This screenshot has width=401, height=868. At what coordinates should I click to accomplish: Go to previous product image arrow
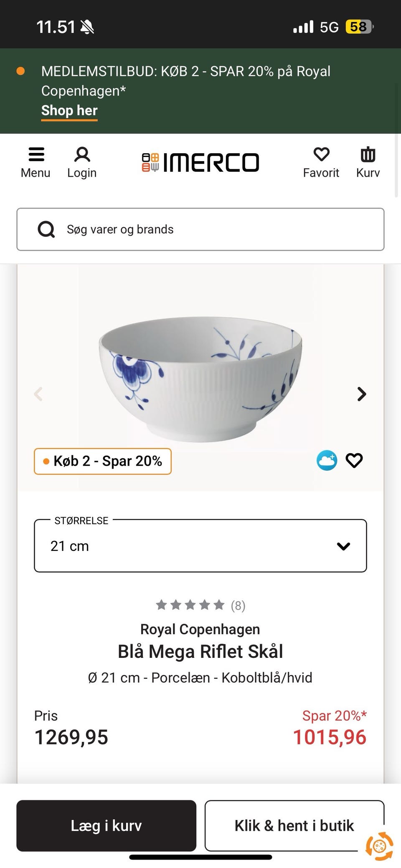38,394
